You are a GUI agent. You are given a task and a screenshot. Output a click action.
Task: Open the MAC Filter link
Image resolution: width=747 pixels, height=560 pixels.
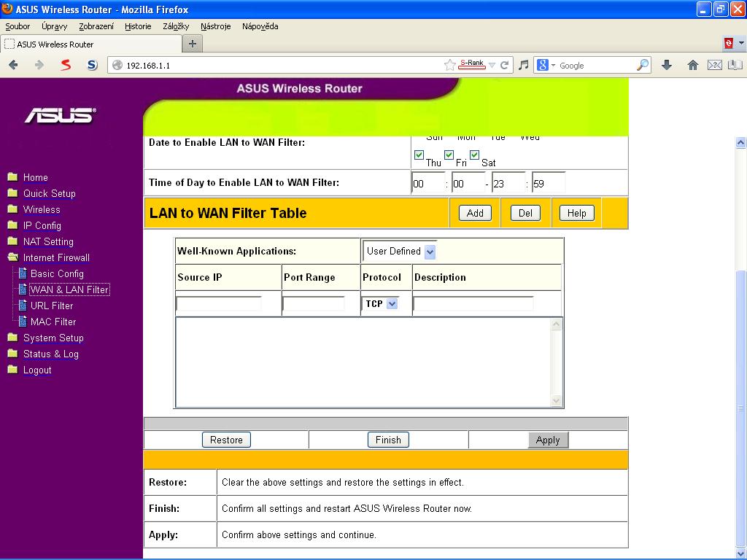[53, 322]
